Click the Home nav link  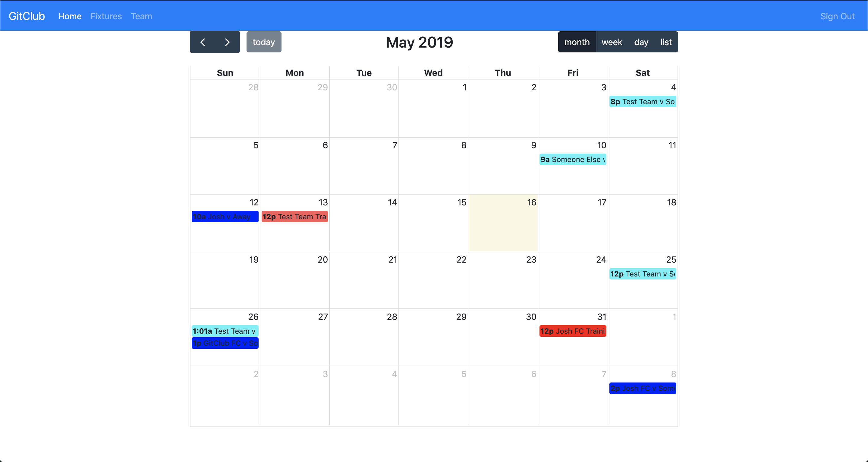(x=70, y=16)
